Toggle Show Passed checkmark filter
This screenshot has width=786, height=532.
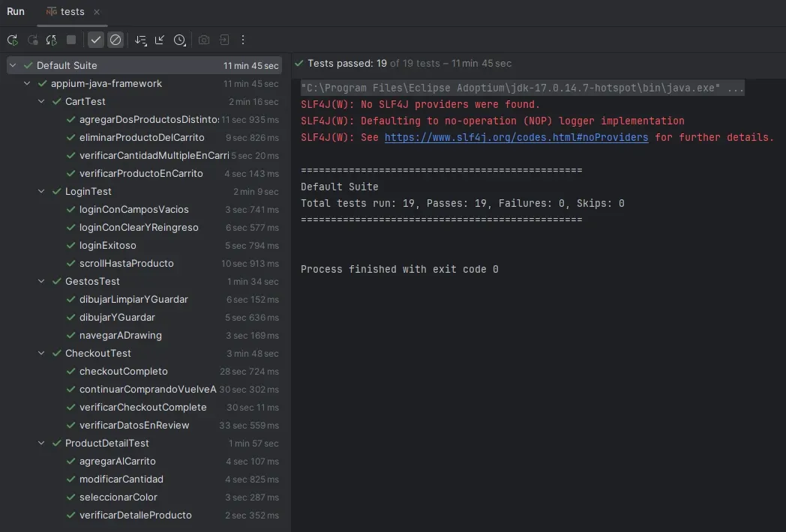96,40
